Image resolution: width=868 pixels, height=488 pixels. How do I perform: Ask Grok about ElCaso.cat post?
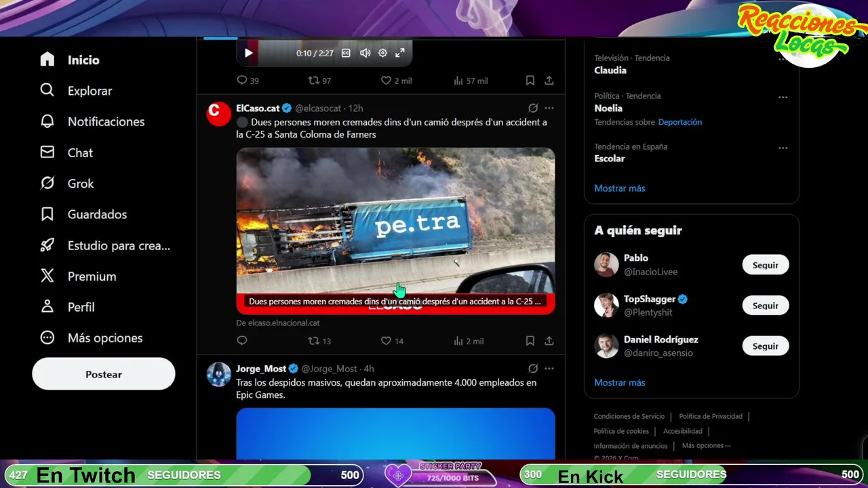click(x=533, y=108)
